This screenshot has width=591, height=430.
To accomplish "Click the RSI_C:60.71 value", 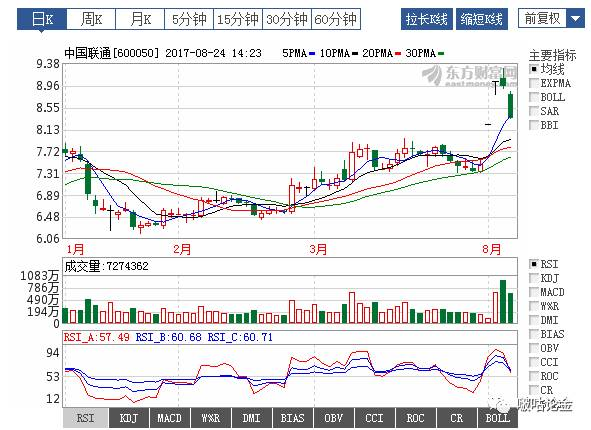I will [240, 337].
